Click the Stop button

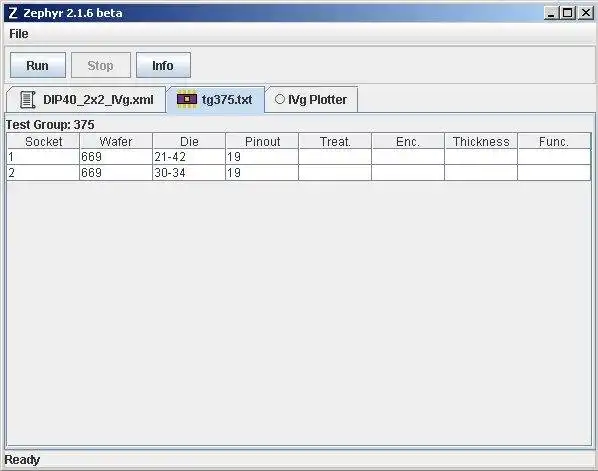pyautogui.click(x=101, y=65)
